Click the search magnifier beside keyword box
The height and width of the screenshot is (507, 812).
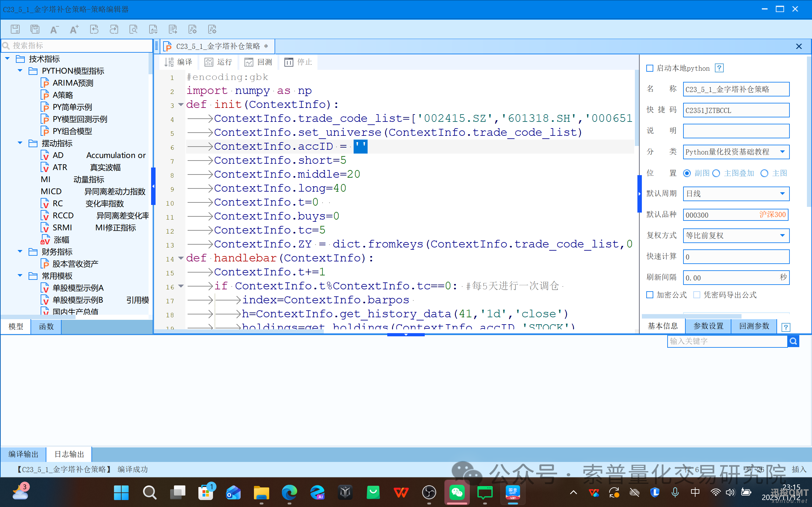point(793,341)
